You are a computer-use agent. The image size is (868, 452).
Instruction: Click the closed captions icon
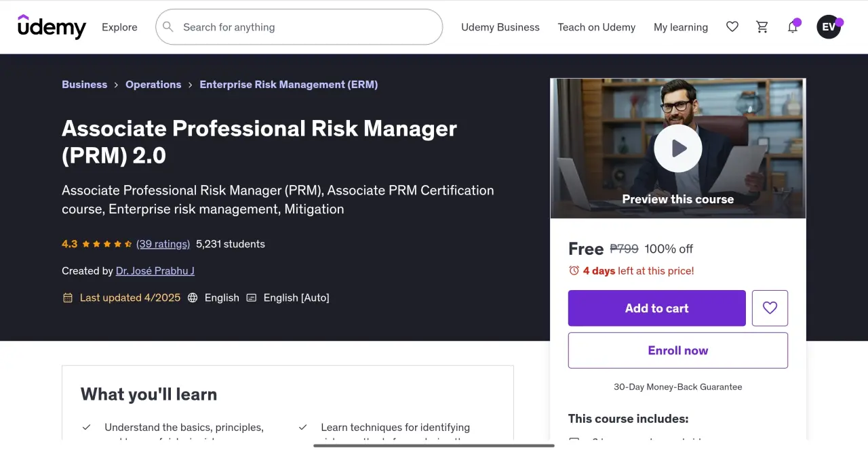(252, 297)
